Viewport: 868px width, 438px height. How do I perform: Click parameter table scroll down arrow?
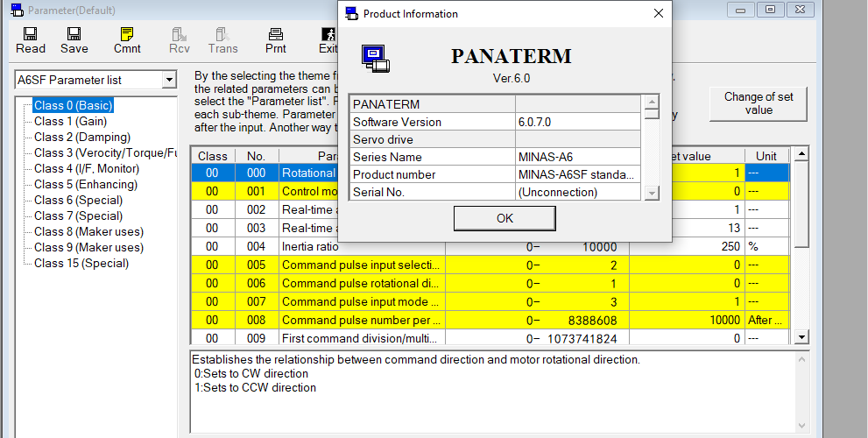tap(801, 336)
